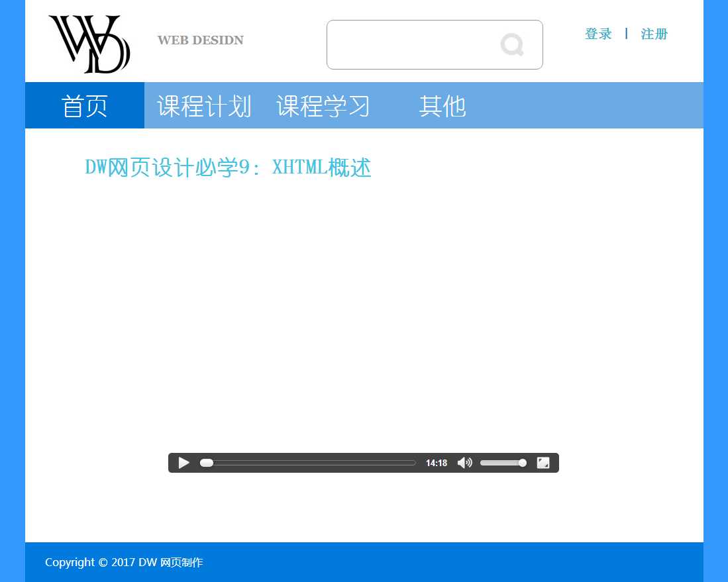Screen dimensions: 728x582
Task: Go to the 课程计划 menu item
Action: point(204,106)
